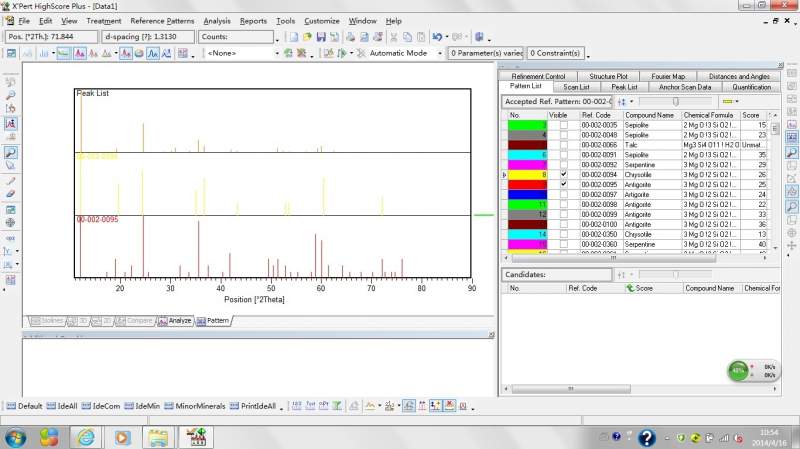This screenshot has height=449, width=800.
Task: Switch to the Peak List tab
Action: pyautogui.click(x=624, y=87)
